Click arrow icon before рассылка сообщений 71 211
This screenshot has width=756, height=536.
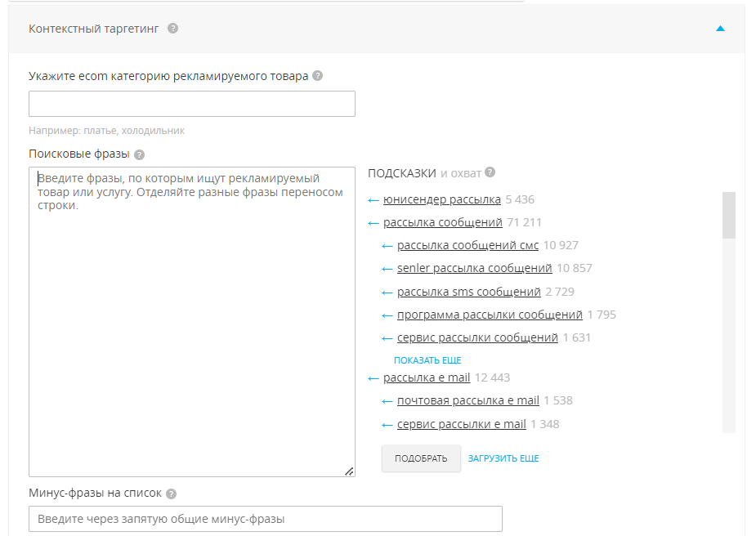374,223
